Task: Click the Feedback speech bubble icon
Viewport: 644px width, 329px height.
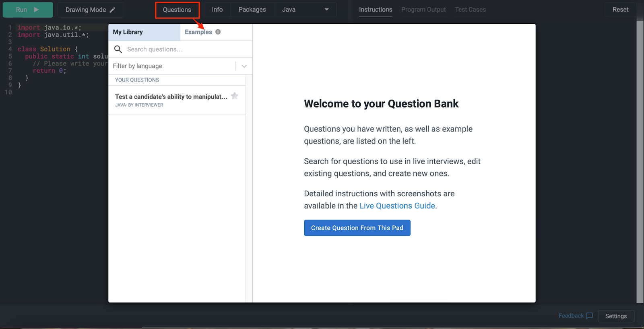Action: click(589, 316)
